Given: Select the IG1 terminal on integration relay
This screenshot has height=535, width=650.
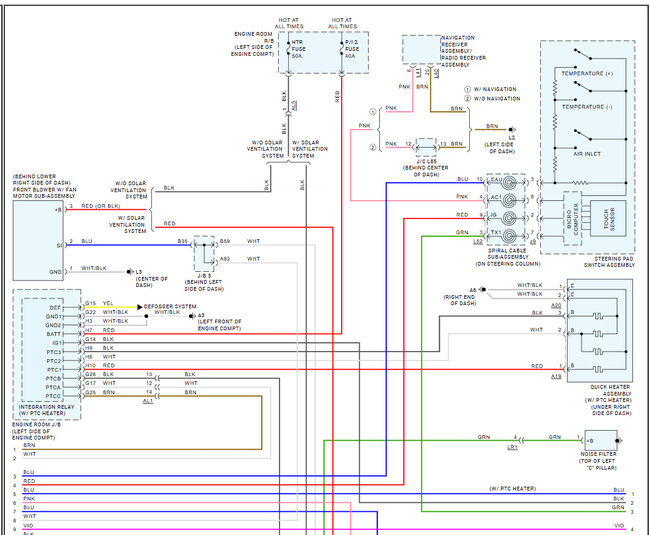Looking at the screenshot, I should point(57,343).
